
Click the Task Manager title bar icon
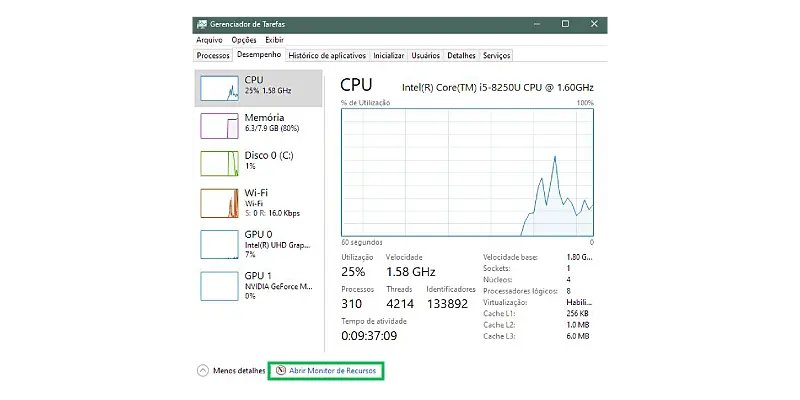(202, 24)
